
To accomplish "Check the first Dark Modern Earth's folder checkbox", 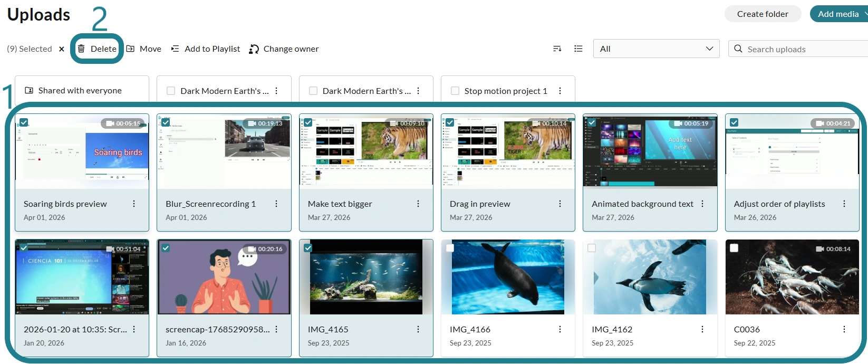I will click(171, 91).
